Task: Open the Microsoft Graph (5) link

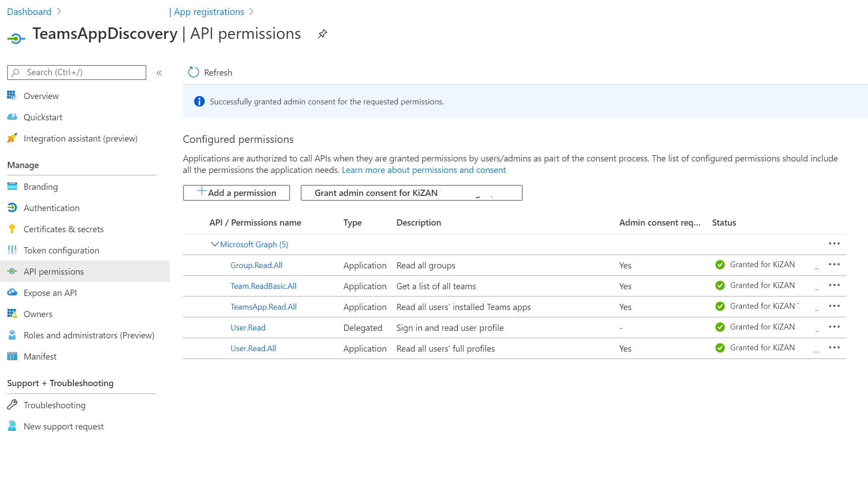Action: tap(254, 245)
